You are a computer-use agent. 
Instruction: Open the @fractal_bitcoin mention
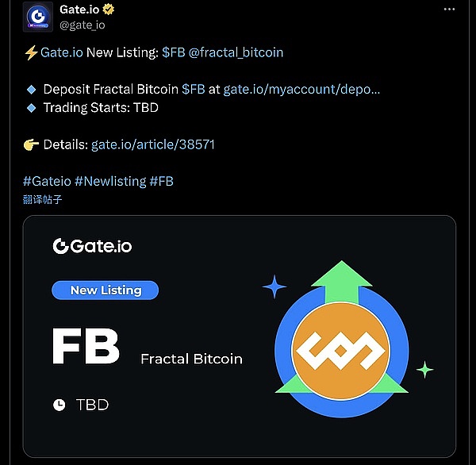point(236,52)
